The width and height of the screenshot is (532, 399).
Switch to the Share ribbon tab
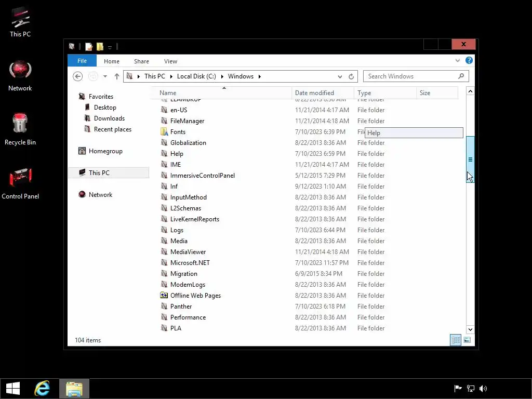point(141,61)
